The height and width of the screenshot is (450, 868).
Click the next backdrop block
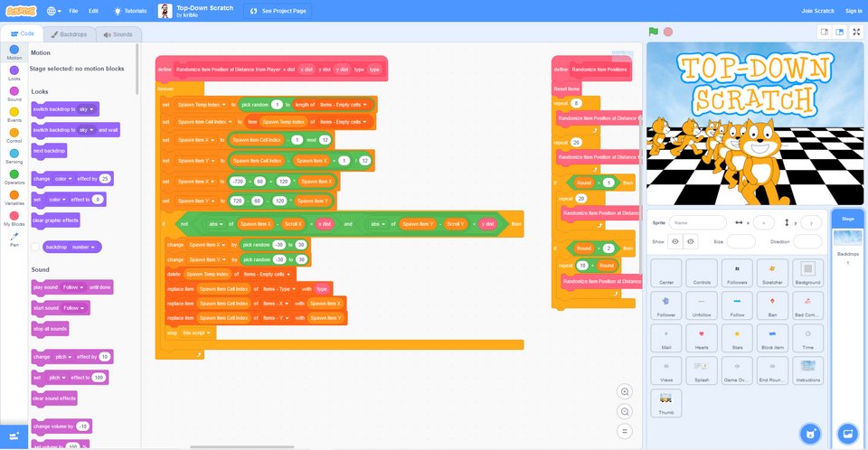point(49,151)
